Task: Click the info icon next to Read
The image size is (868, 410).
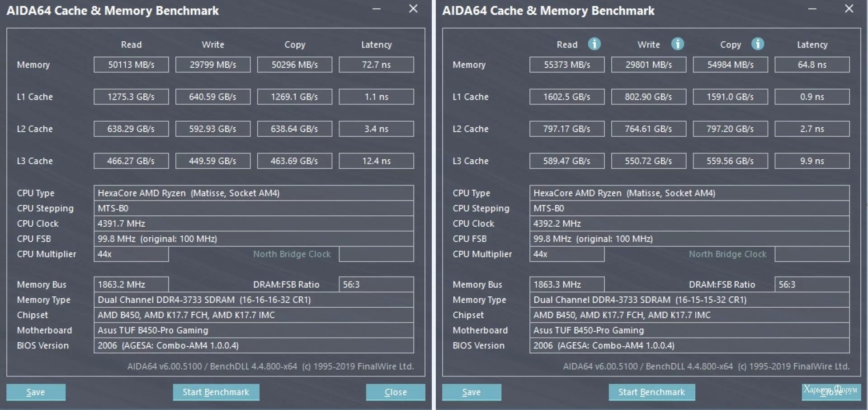Action: (594, 44)
